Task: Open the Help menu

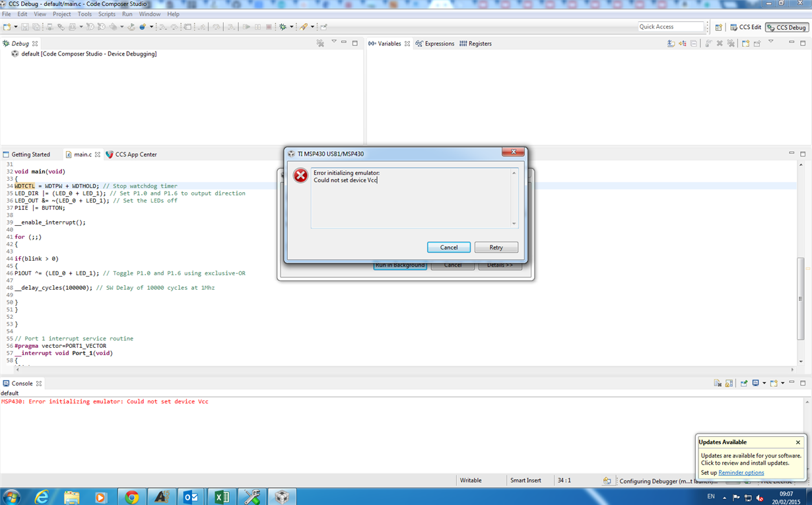Action: click(173, 14)
